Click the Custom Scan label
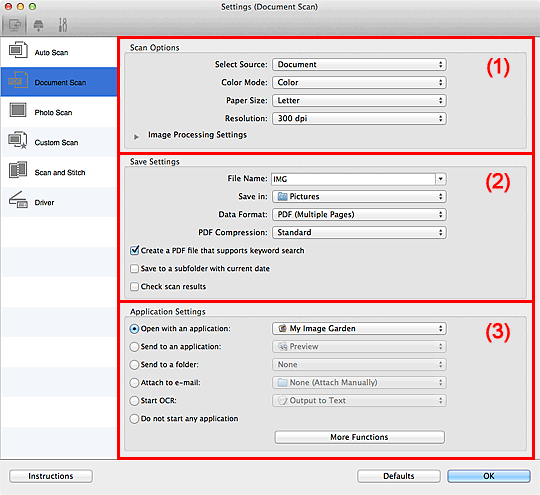The image size is (540, 495). (56, 142)
